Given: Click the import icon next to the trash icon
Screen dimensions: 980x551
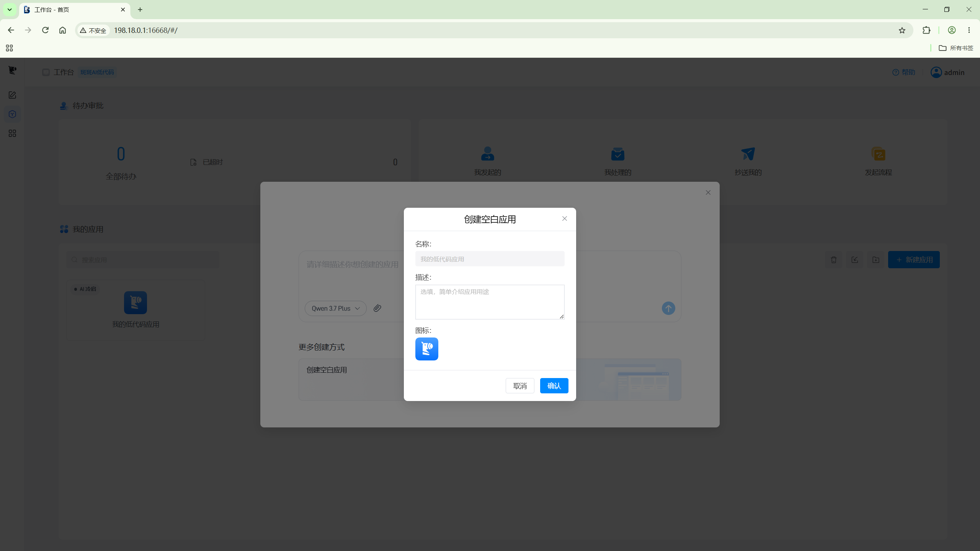Looking at the screenshot, I should tap(854, 260).
